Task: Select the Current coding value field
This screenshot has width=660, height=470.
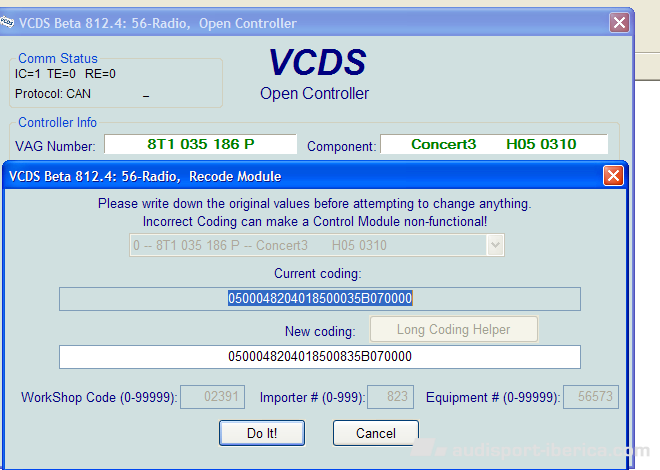Action: [x=320, y=299]
